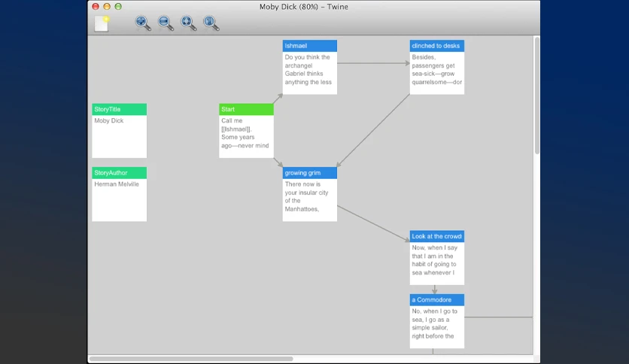Click the horizontal scrollbar thumb of the story map
Viewport: 629px width, 364px height.
(x=191, y=359)
